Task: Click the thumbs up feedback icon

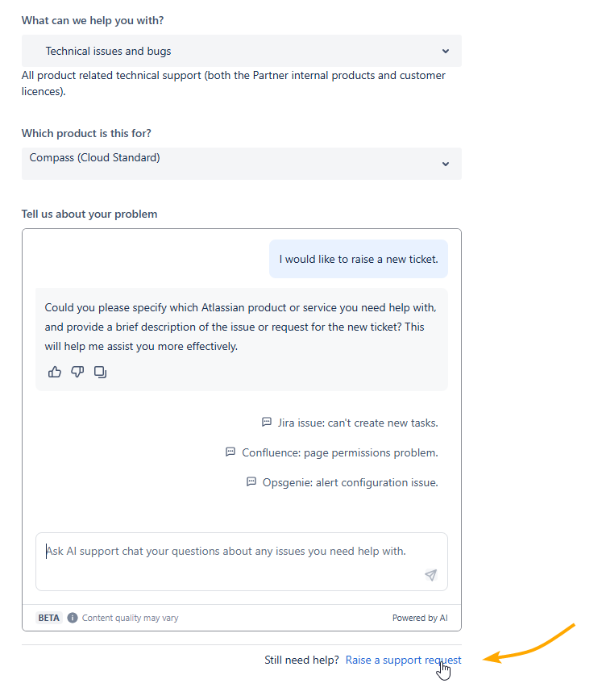Action: point(55,372)
